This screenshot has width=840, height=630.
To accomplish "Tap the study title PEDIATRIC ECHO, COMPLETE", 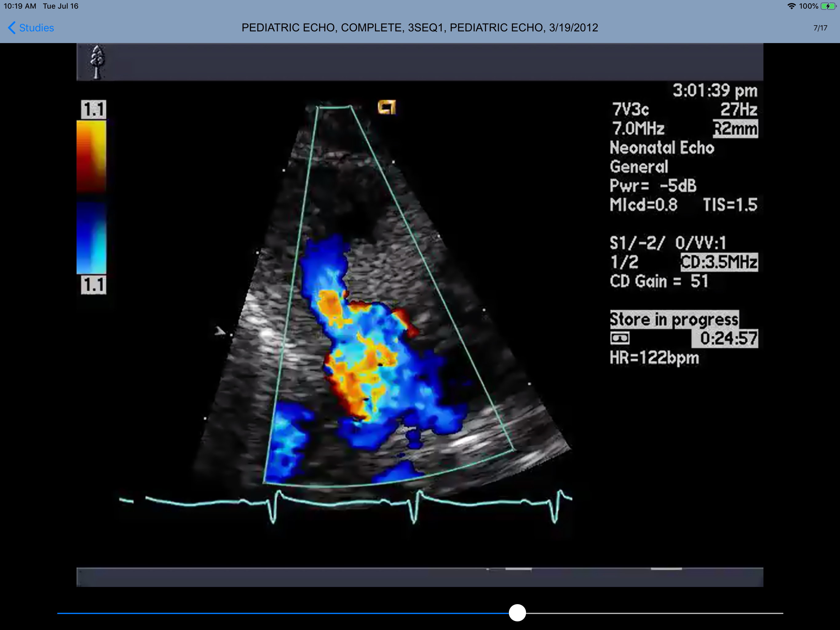I will coord(420,28).
